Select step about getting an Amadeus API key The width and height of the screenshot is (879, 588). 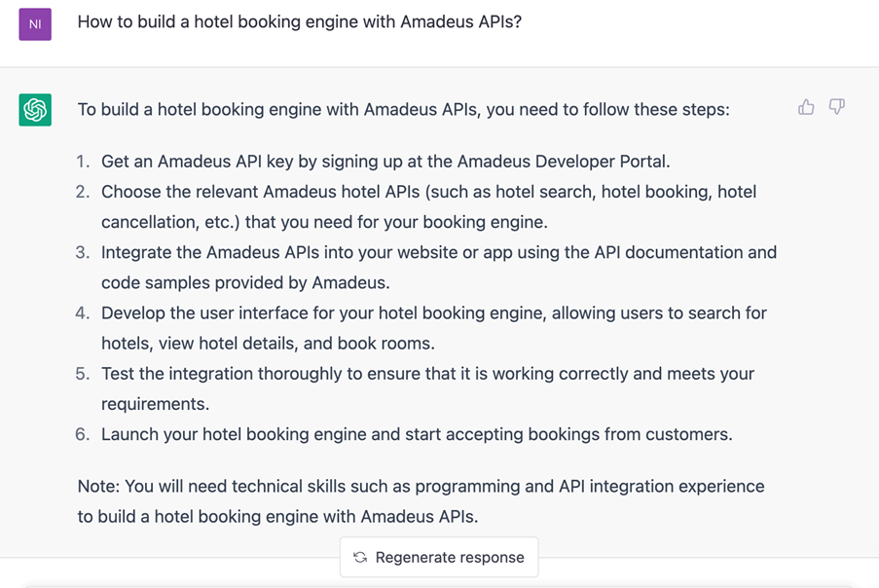(x=385, y=162)
